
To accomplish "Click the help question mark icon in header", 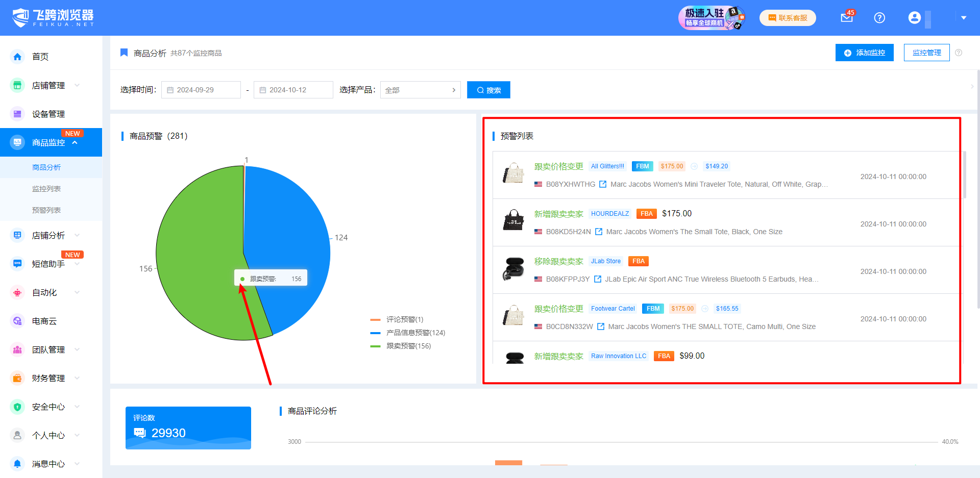I will (x=879, y=18).
